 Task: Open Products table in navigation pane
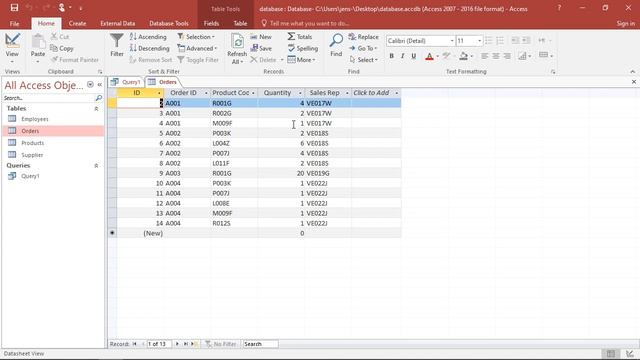coord(33,143)
